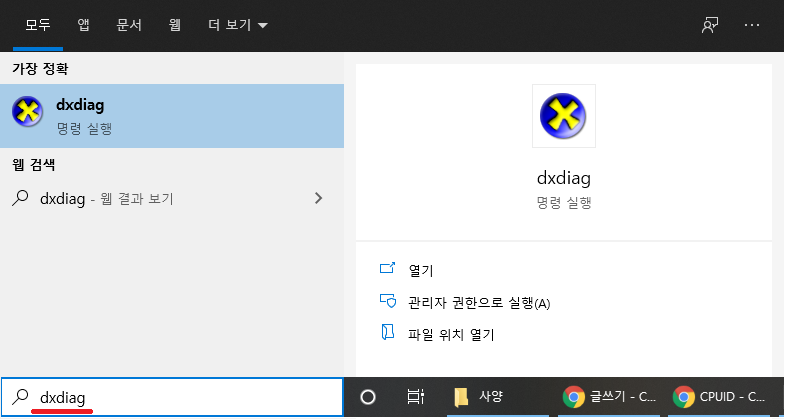
Task: Open Cortana circle on taskbar
Action: pos(368,397)
